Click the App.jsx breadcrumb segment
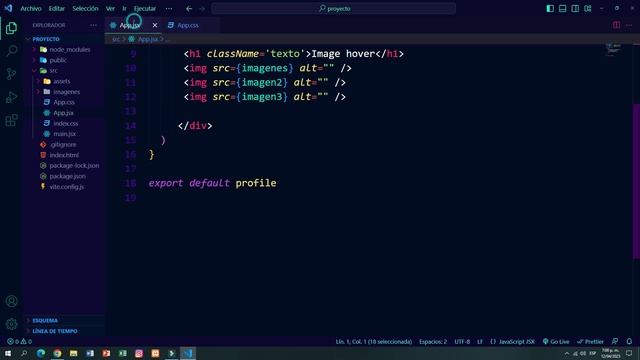The height and width of the screenshot is (360, 640). click(144, 39)
